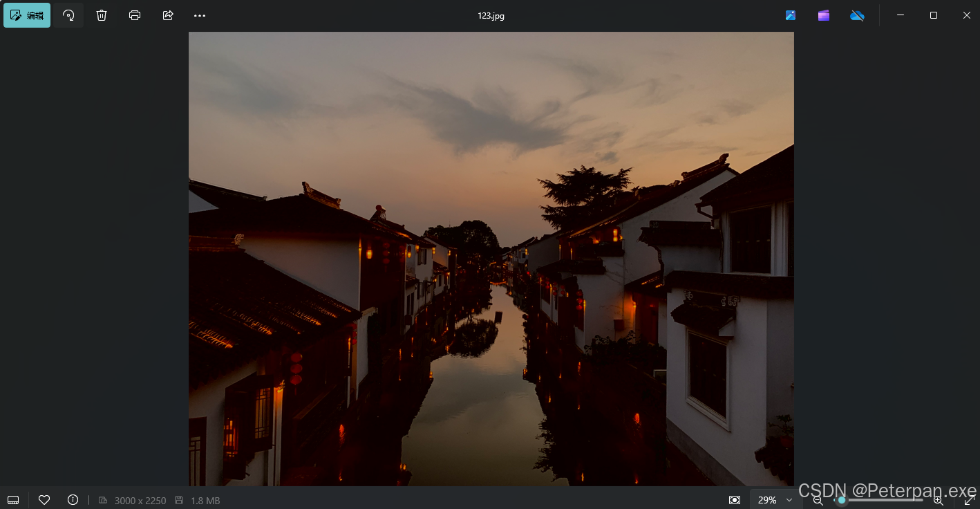Zoom out with the minus magnifier
980x509 pixels.
pos(818,500)
